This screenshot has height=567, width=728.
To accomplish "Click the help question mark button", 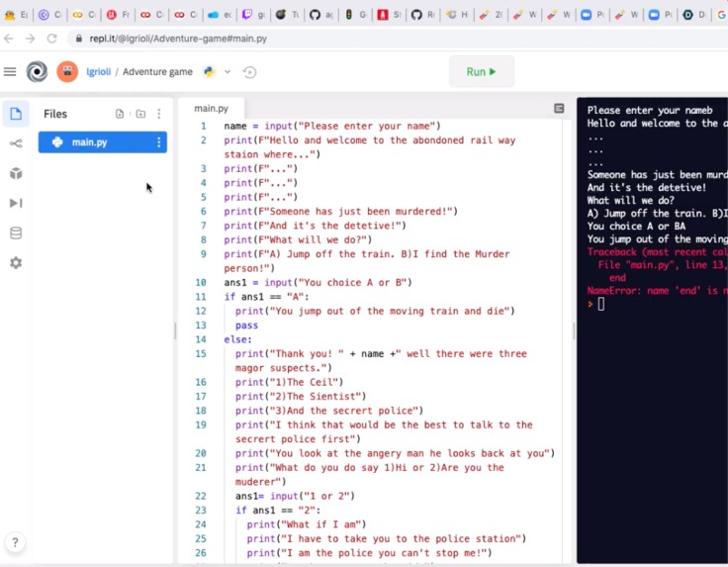I will (x=15, y=542).
